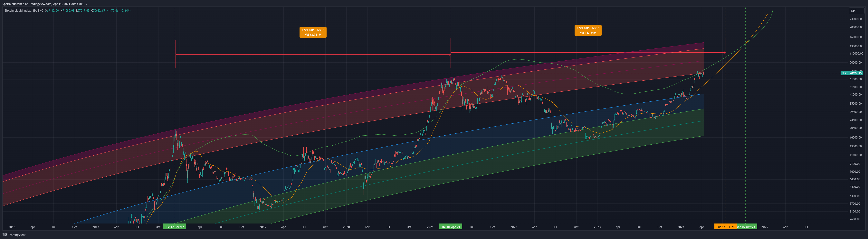Click the first '1201 bars, 1201d Vol 63.311M' label
Screen dimensions: 868x239
[313, 32]
